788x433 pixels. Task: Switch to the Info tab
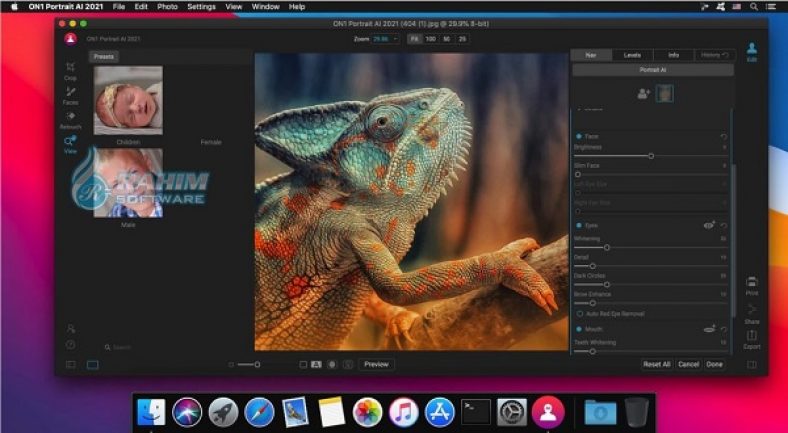tap(673, 55)
